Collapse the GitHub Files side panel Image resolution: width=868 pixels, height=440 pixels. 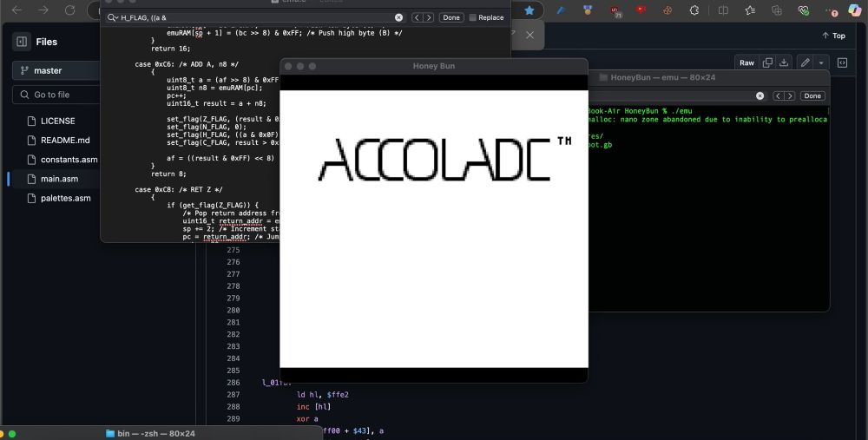coord(22,42)
